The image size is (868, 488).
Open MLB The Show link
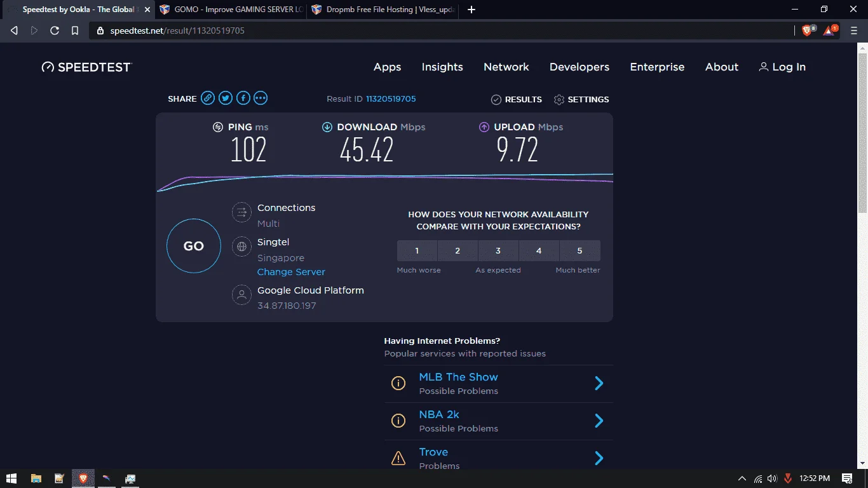point(458,377)
